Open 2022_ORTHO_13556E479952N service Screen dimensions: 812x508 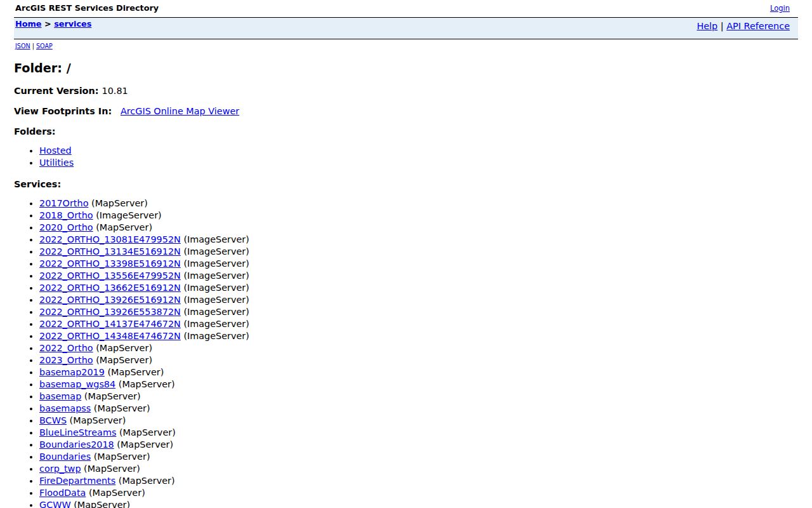tap(110, 276)
